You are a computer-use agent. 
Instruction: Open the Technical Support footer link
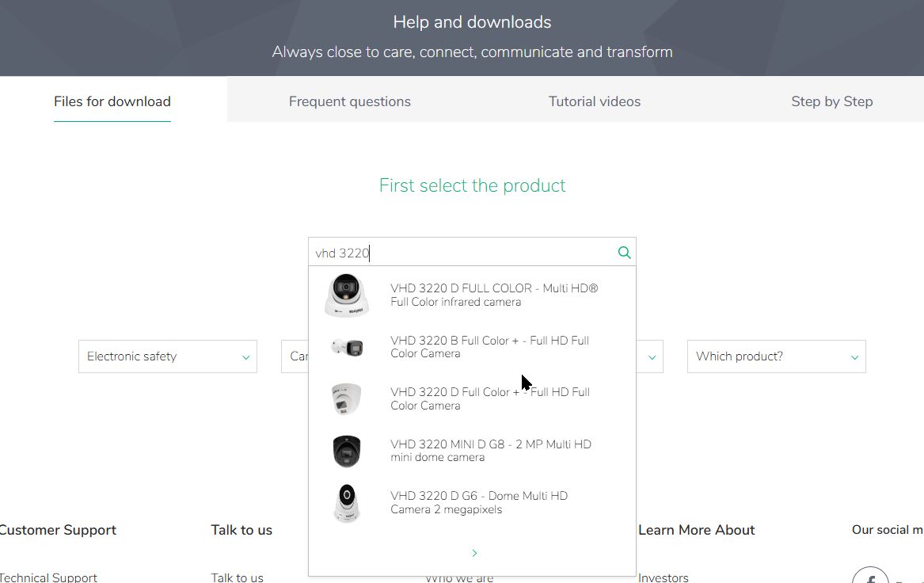[x=49, y=577]
